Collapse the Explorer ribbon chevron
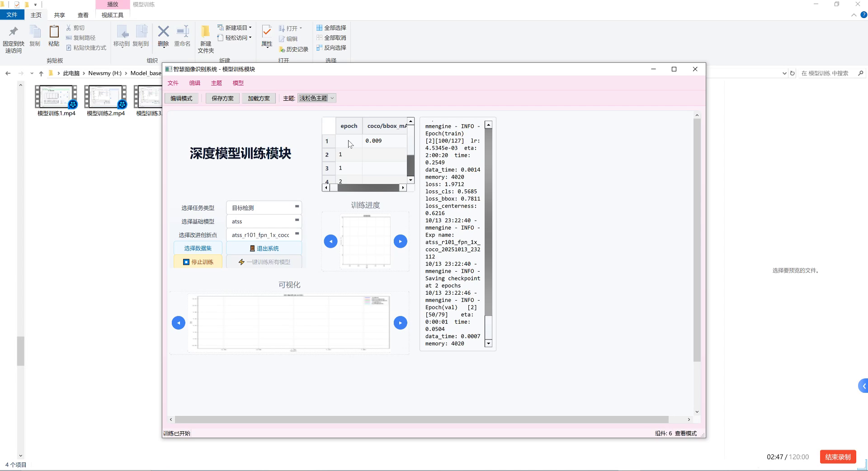Image resolution: width=868 pixels, height=471 pixels. point(854,15)
